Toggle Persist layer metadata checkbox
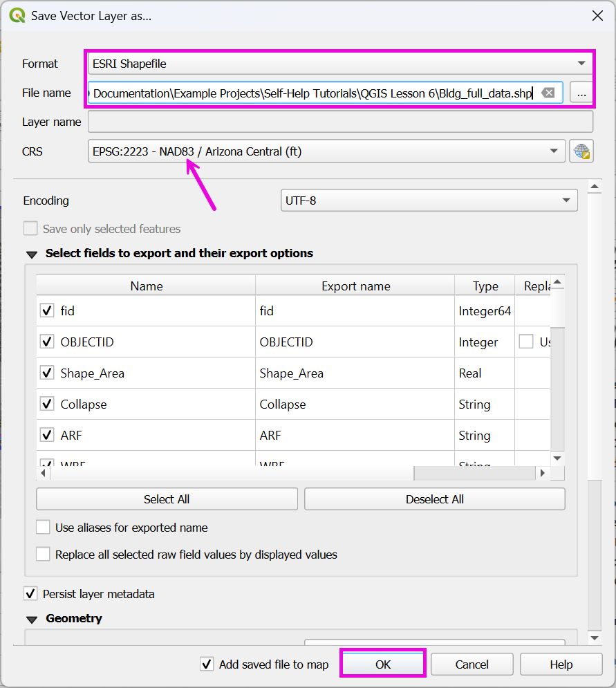The image size is (616, 688). [31, 594]
